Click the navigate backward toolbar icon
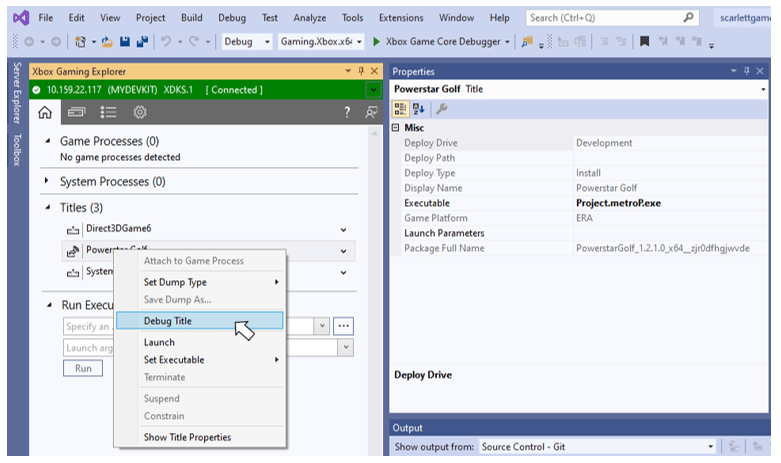Image resolution: width=781 pixels, height=463 pixels. 29,42
